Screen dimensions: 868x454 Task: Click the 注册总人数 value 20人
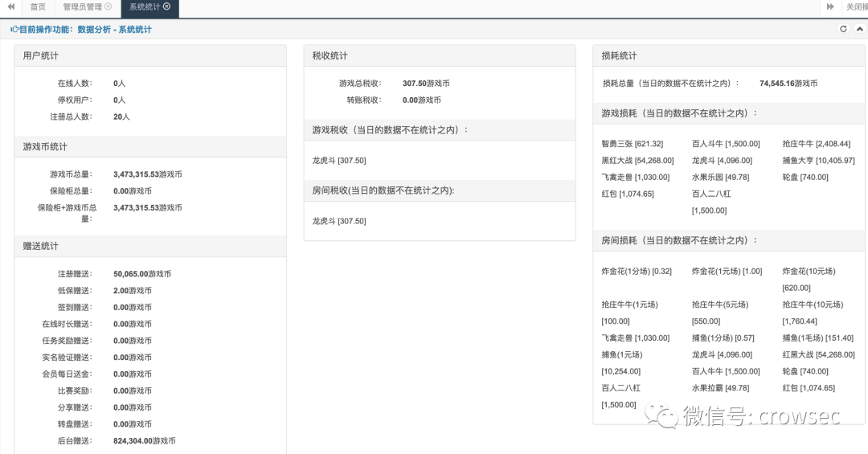(121, 117)
